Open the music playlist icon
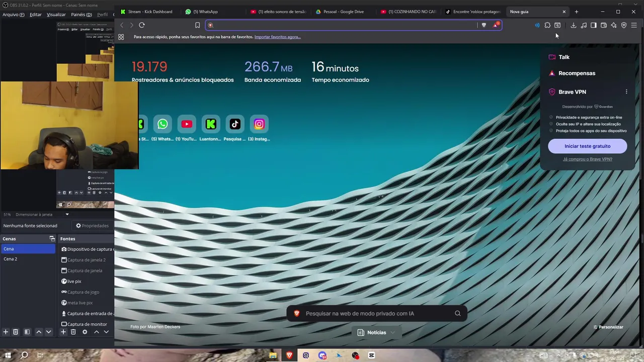The width and height of the screenshot is (644, 362). click(584, 25)
